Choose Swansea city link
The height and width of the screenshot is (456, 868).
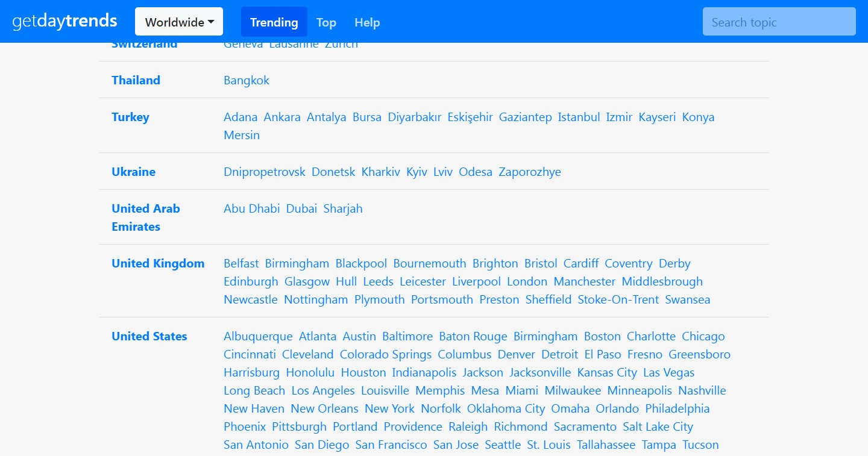point(688,299)
